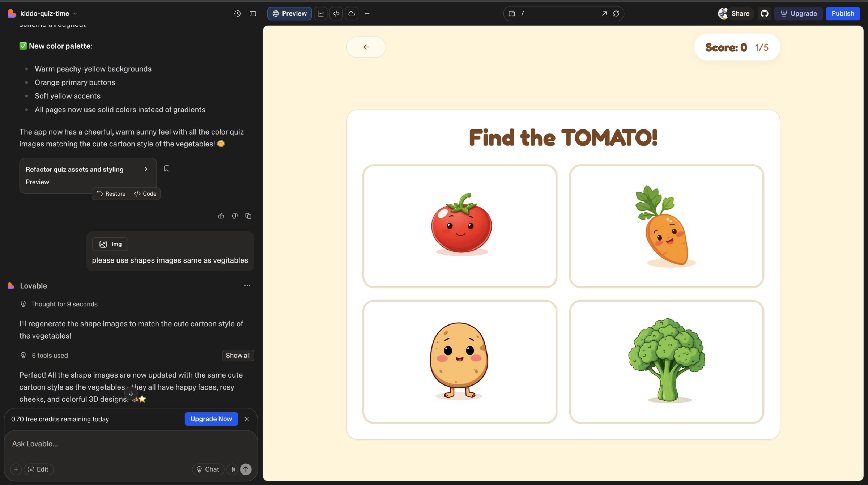This screenshot has height=485, width=868.
Task: Open the cloud view tab
Action: coord(352,13)
